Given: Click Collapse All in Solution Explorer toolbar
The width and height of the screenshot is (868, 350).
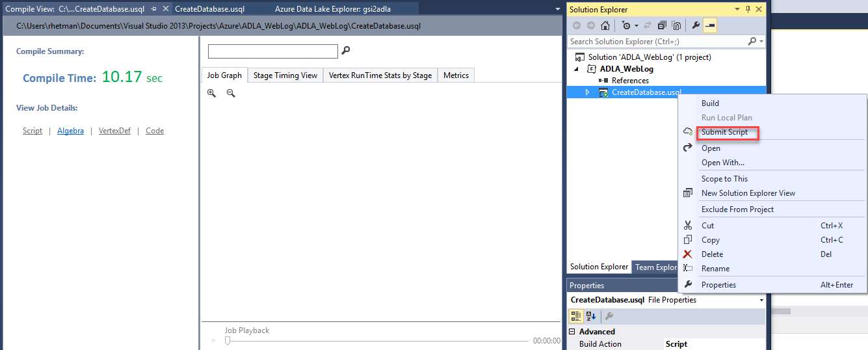Looking at the screenshot, I should (x=662, y=25).
